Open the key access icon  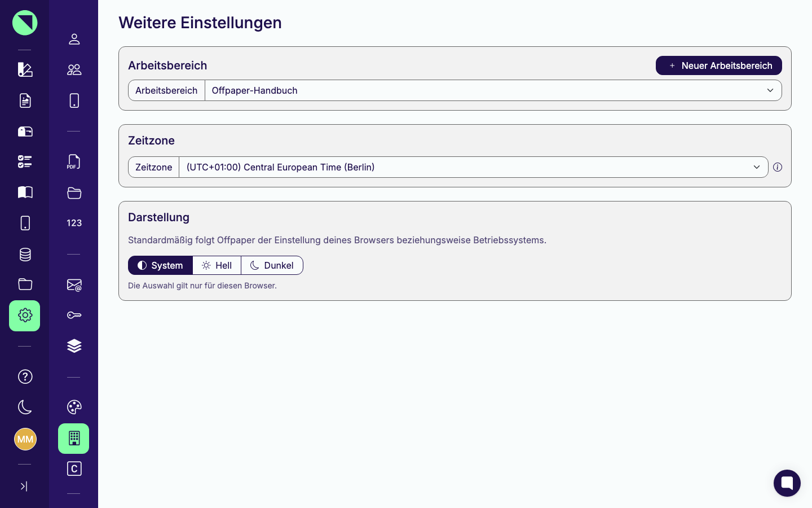pyautogui.click(x=74, y=315)
